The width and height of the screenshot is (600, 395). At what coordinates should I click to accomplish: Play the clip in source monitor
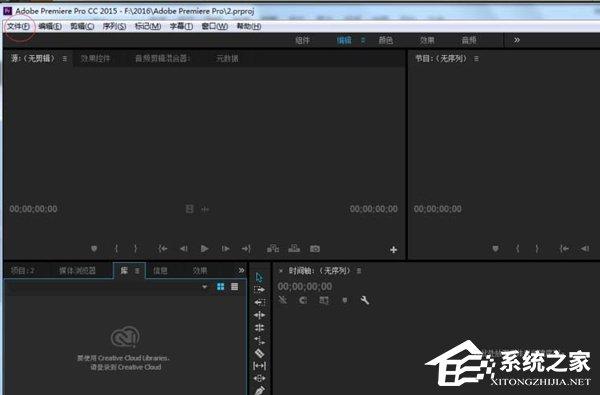205,249
